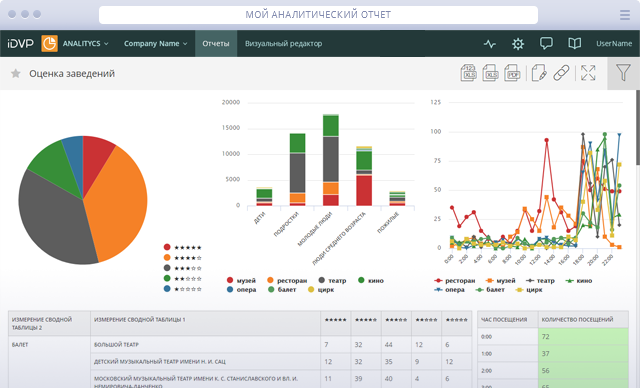Expand the ANALITYCS dropdown
640x388 pixels.
pyautogui.click(x=86, y=43)
